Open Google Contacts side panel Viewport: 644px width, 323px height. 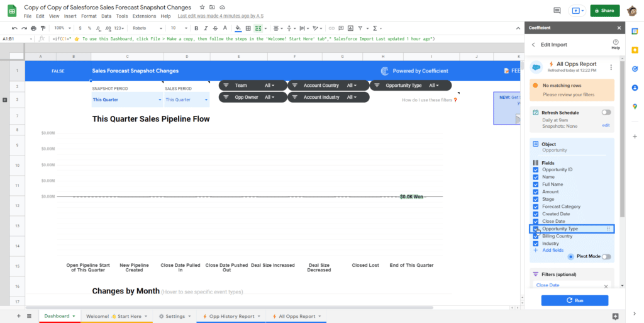click(x=635, y=88)
